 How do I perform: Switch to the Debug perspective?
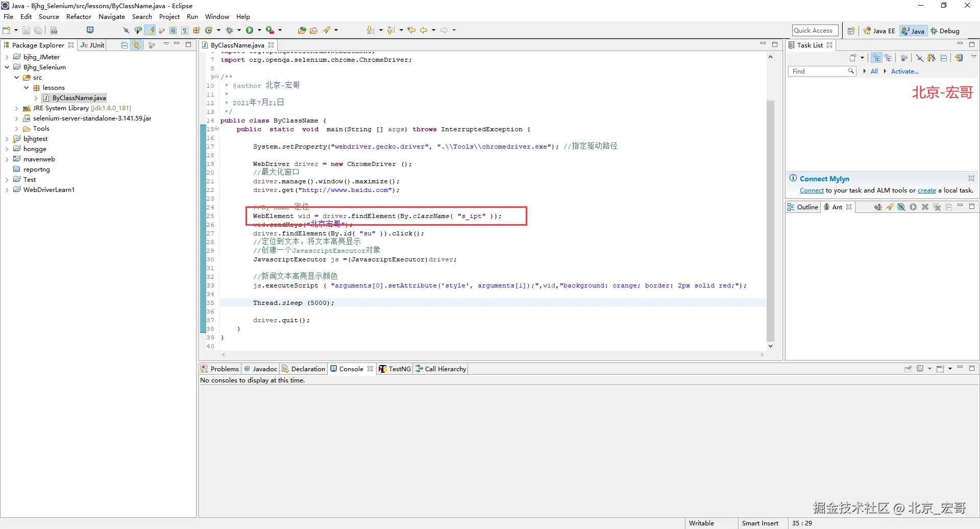[x=945, y=31]
